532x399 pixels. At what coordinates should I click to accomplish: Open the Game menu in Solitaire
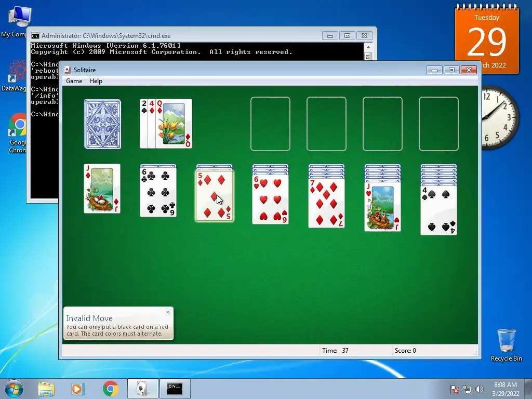pyautogui.click(x=74, y=81)
